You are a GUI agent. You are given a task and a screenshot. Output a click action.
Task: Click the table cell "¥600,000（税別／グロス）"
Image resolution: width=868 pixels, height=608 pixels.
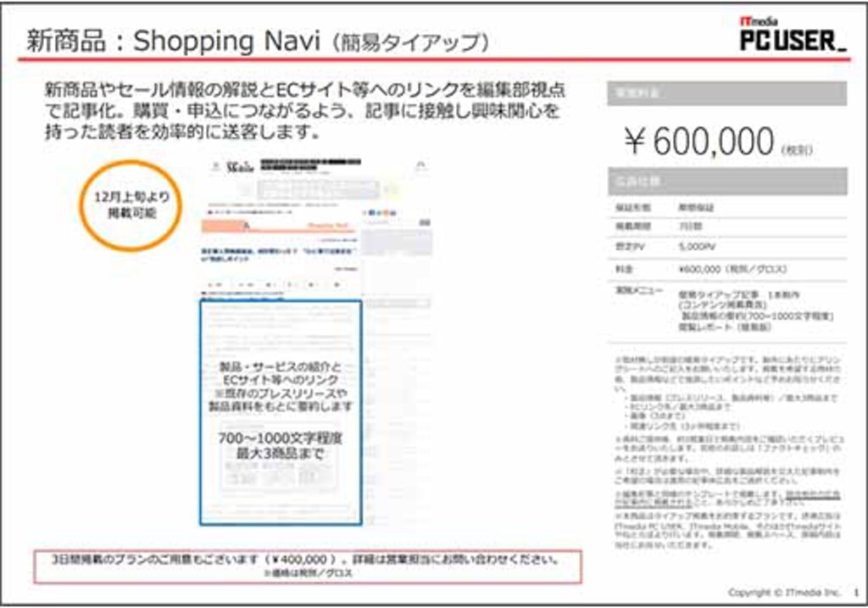coord(732,269)
